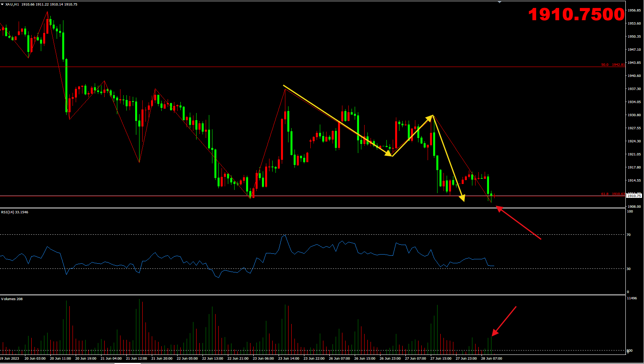The height and width of the screenshot is (364, 644).
Task: Click the chart shift marker at top edge
Action: [x=499, y=2]
